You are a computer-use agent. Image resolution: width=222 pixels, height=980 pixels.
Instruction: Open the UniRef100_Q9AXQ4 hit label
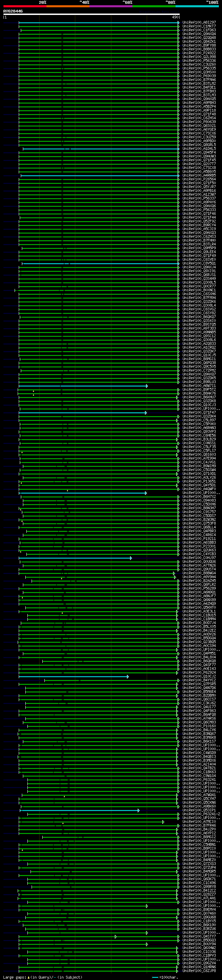pos(199,34)
